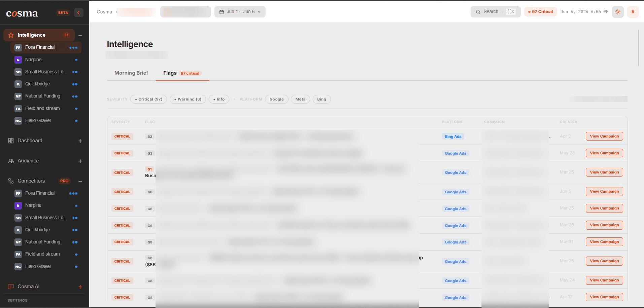Click View Campaign for the Mar 31 flag
The image size is (644, 308).
coord(604,242)
